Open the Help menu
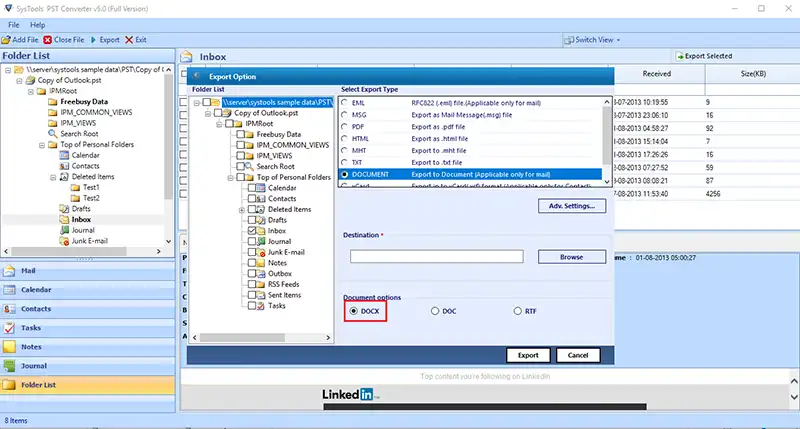The image size is (800, 429). pos(37,24)
